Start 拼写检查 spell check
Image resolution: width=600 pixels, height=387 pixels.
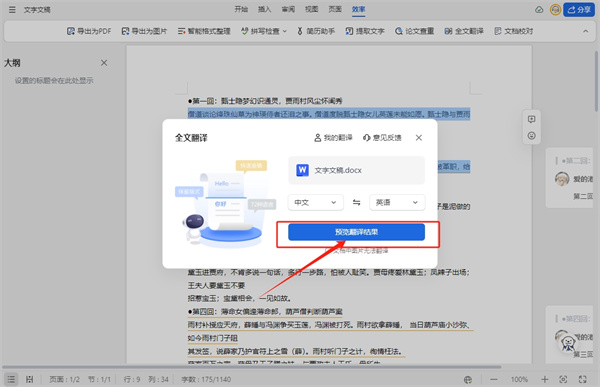click(261, 31)
